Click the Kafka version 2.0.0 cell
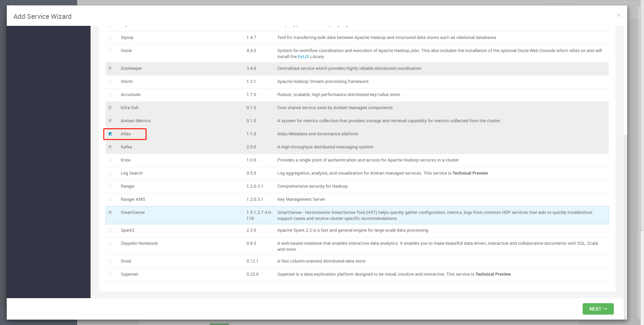Image resolution: width=644 pixels, height=325 pixels. click(x=251, y=147)
